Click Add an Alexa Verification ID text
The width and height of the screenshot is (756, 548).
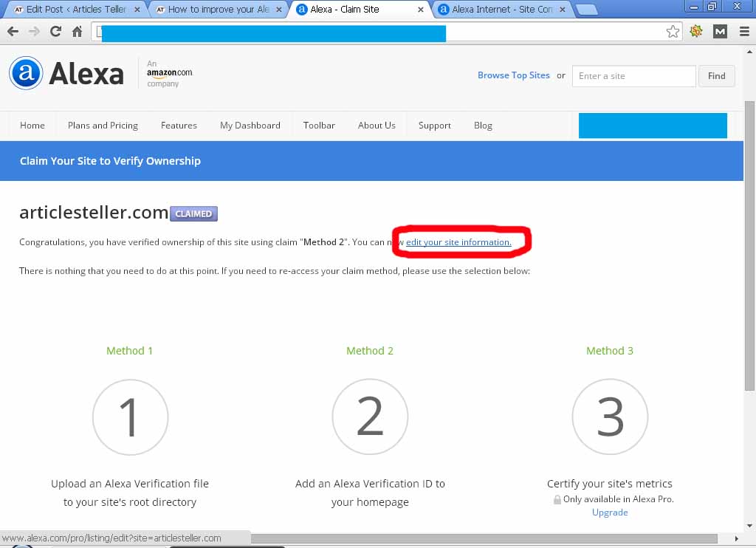pyautogui.click(x=370, y=493)
